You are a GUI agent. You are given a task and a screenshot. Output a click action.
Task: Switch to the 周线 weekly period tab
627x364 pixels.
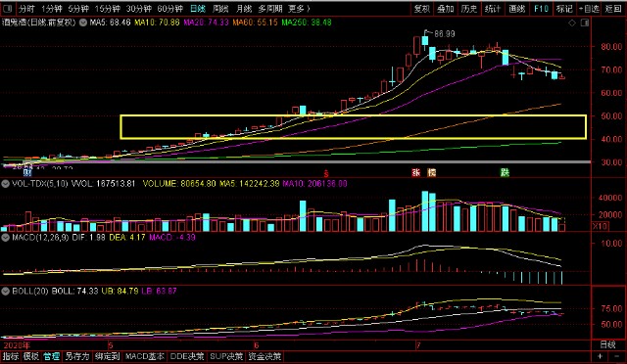click(x=220, y=9)
